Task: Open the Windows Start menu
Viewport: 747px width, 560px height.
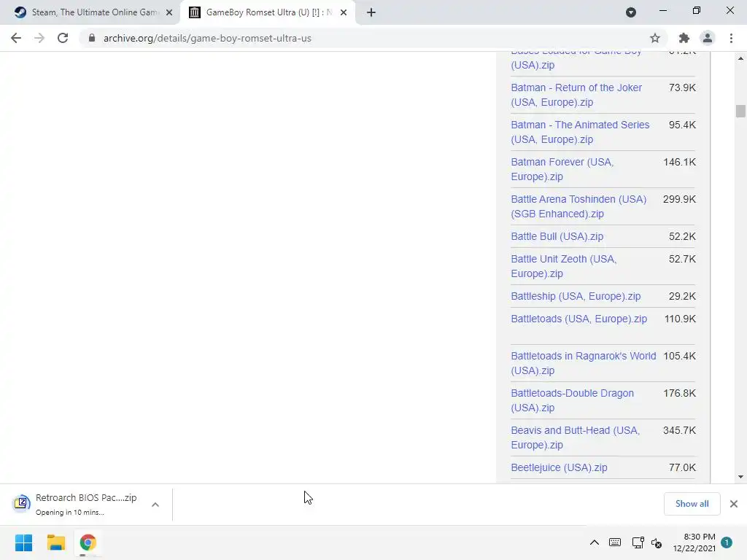Action: (x=24, y=542)
